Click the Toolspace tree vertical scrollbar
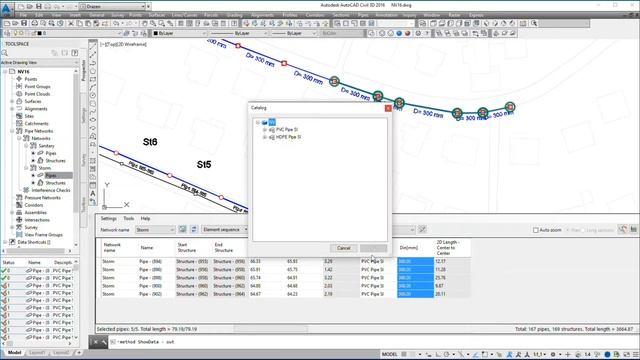This screenshot has width=640, height=360. coord(76,143)
